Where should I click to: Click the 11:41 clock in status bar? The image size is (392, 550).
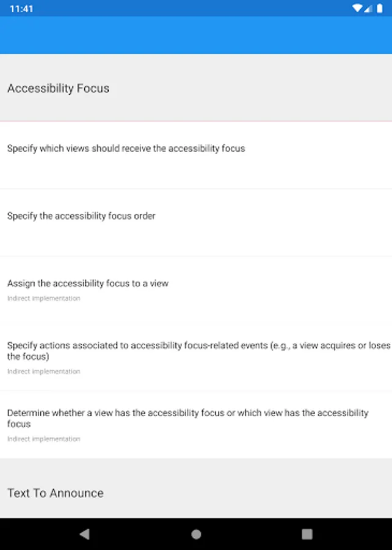coord(21,9)
